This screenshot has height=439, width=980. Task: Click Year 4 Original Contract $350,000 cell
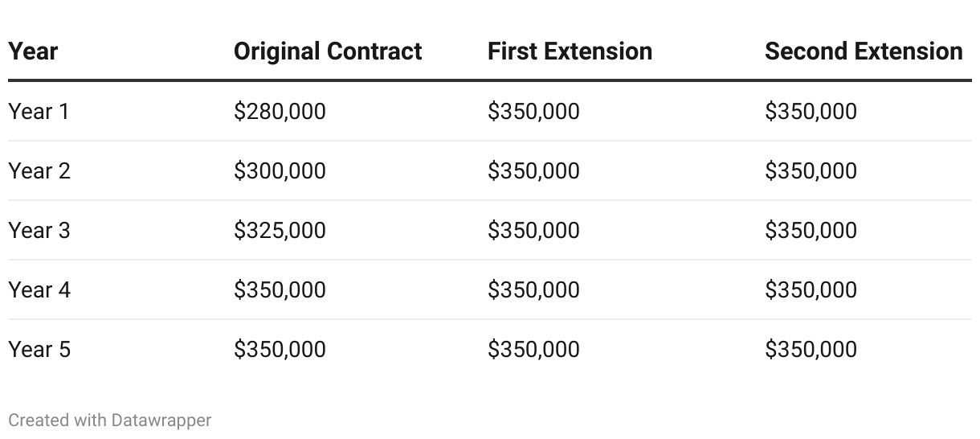click(280, 289)
